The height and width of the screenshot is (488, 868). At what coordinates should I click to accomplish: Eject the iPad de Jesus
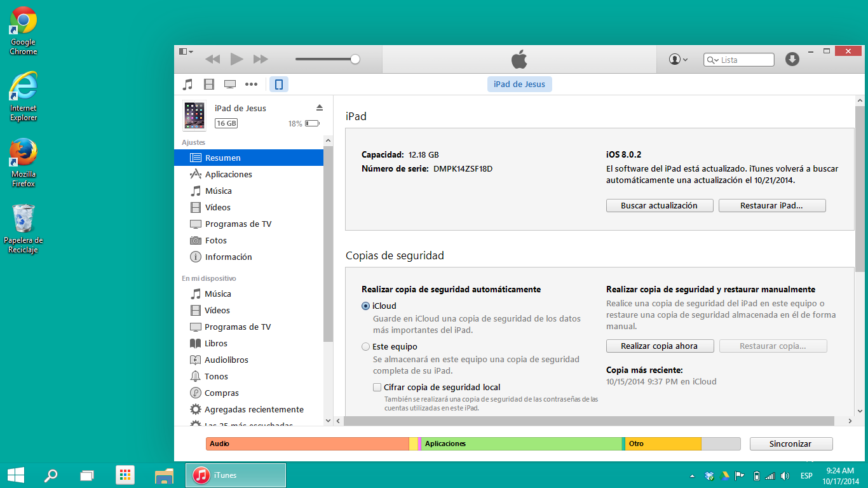pyautogui.click(x=320, y=107)
